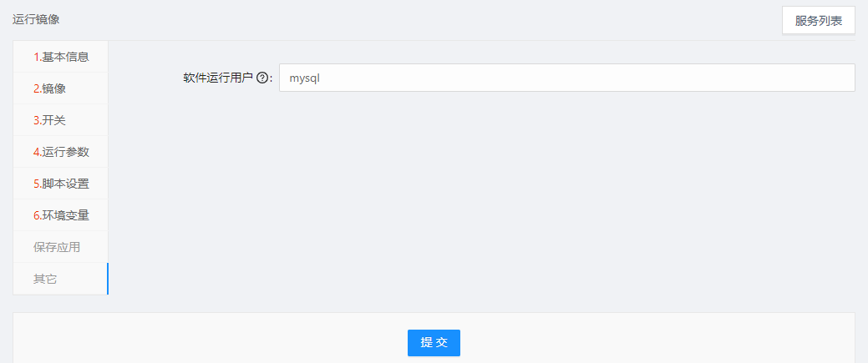Click the number 2 before 镜像
This screenshot has width=868, height=363.
coord(37,88)
